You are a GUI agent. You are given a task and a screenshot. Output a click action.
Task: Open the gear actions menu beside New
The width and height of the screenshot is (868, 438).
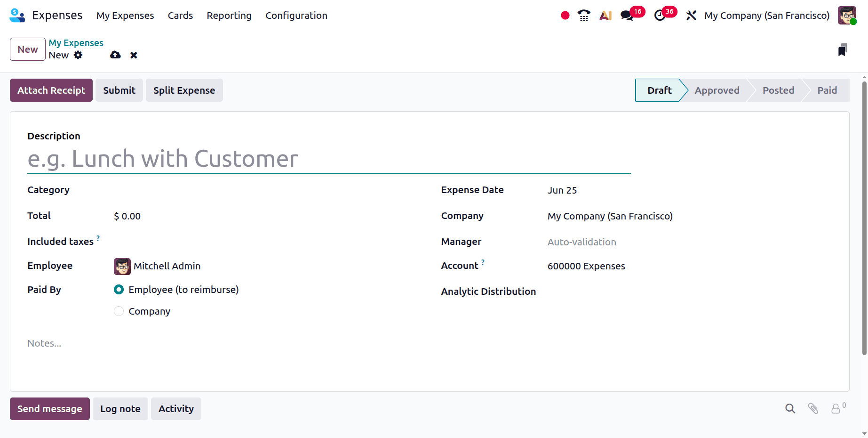[x=78, y=55]
